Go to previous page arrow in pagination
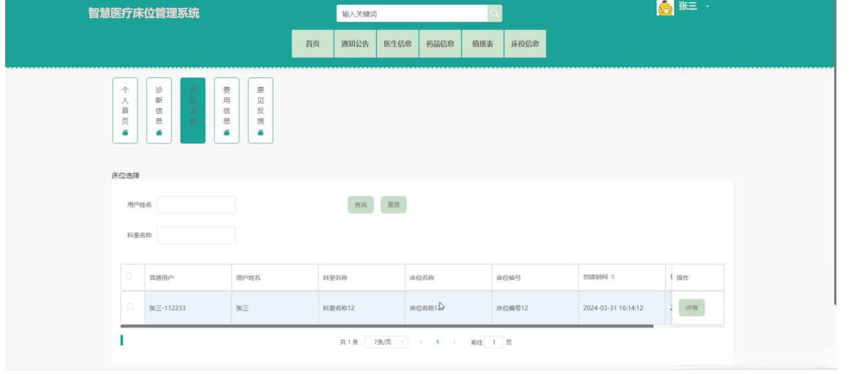Screen dimensions: 868x374 pyautogui.click(x=421, y=342)
